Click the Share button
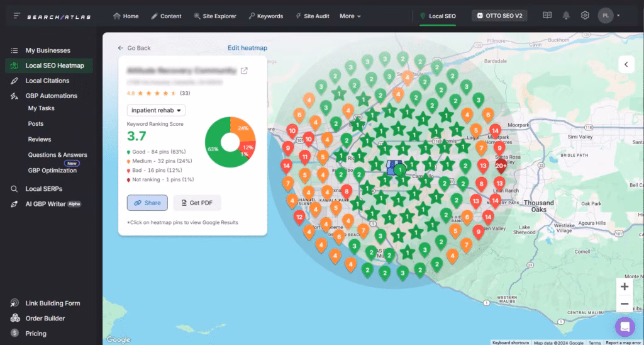 point(147,203)
